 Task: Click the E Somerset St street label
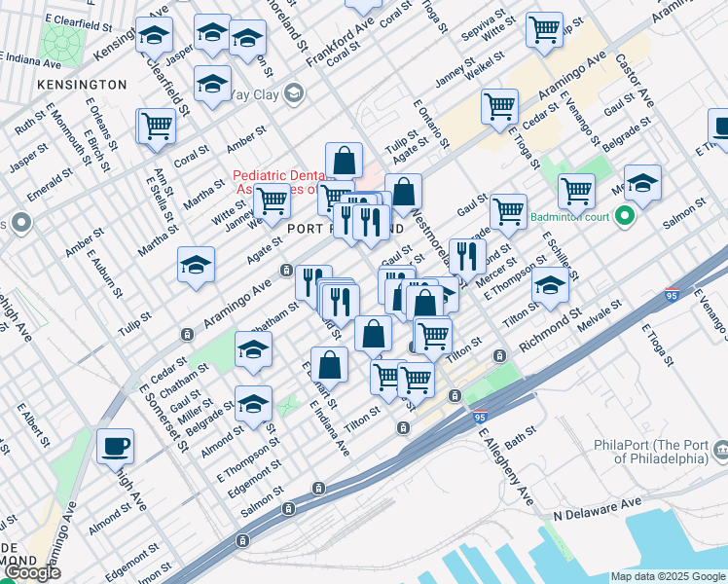(164, 419)
